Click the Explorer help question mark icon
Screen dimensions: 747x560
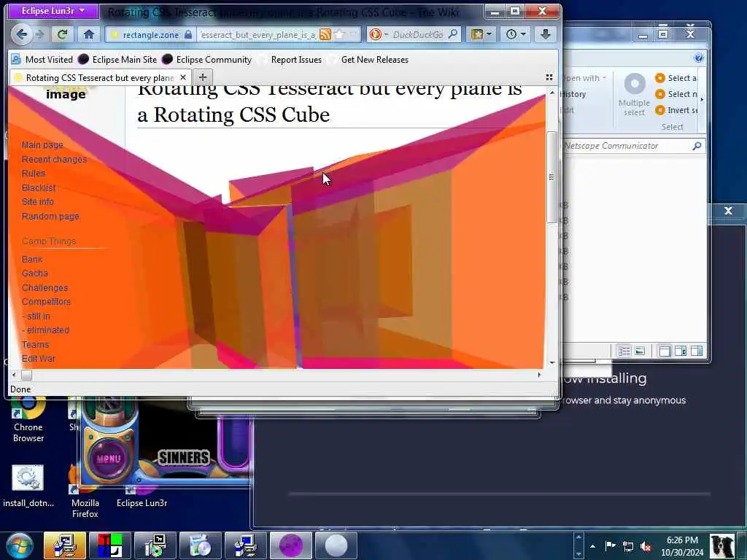tap(698, 58)
